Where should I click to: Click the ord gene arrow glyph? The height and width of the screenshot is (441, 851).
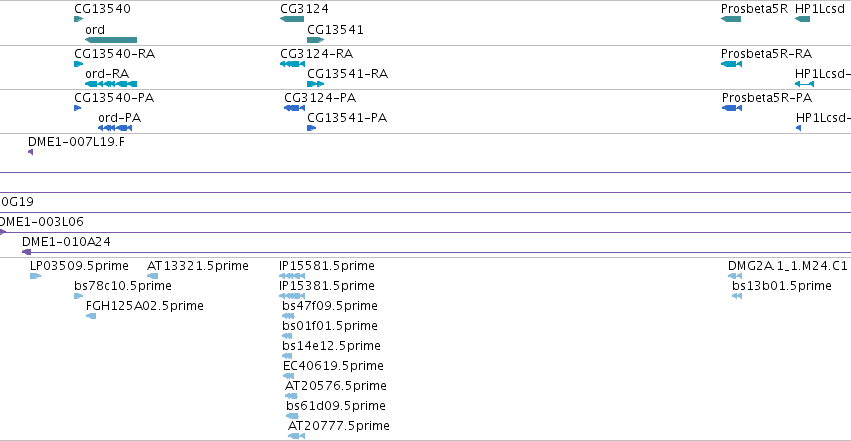coord(111,40)
